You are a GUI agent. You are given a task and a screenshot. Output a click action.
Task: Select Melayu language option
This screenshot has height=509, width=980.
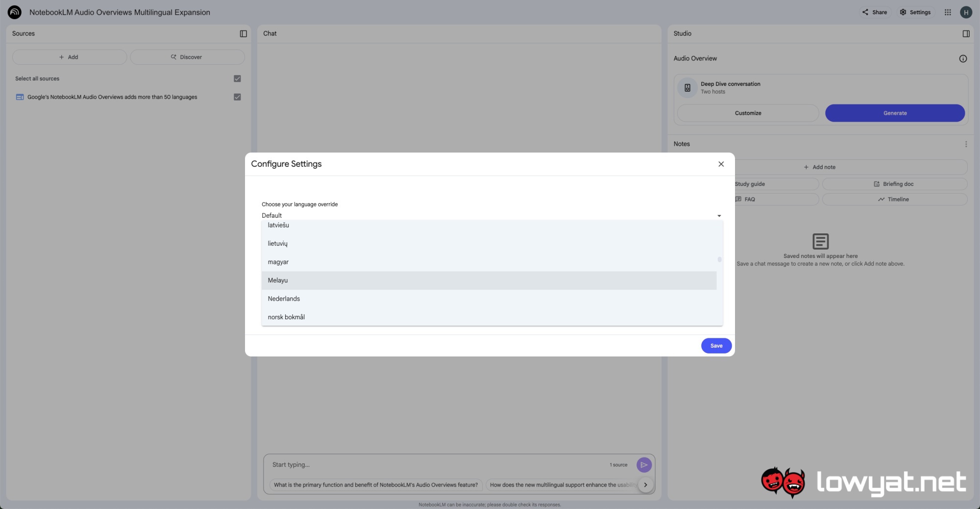click(489, 280)
